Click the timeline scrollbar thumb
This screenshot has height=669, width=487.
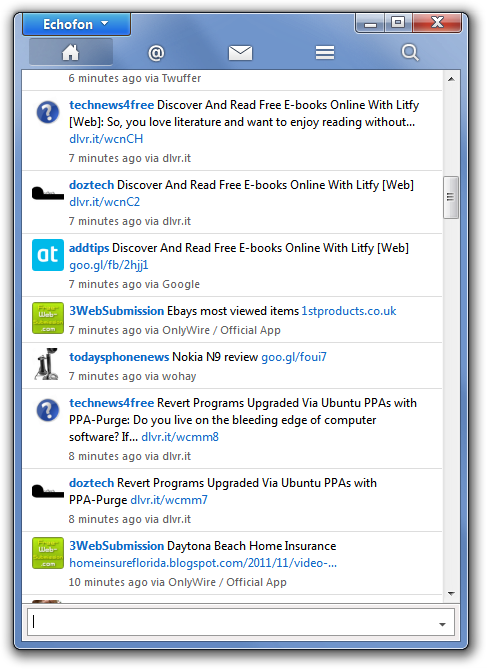(450, 197)
